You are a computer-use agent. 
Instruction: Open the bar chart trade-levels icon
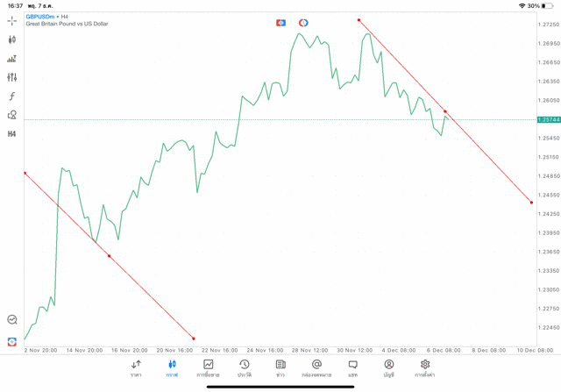(12, 59)
